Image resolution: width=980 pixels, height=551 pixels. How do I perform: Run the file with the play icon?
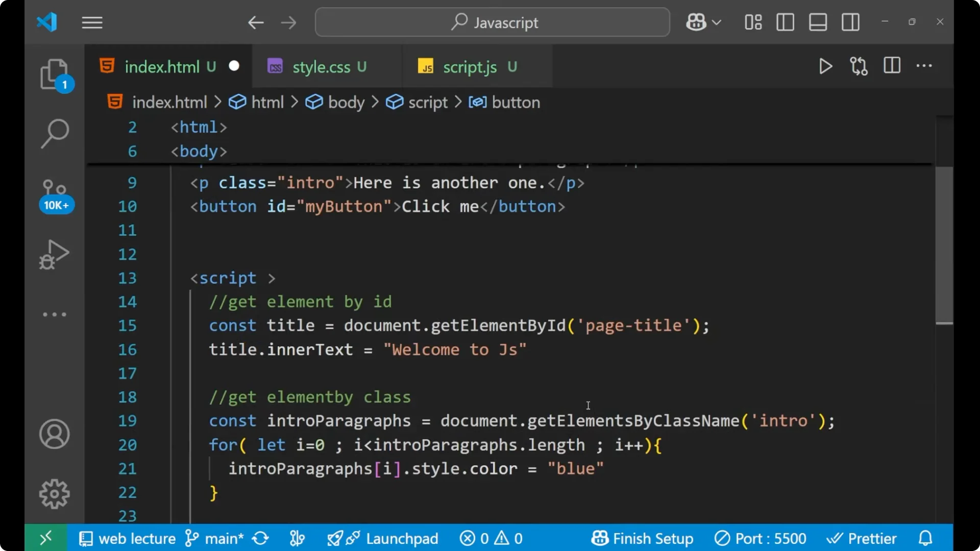[x=825, y=66]
